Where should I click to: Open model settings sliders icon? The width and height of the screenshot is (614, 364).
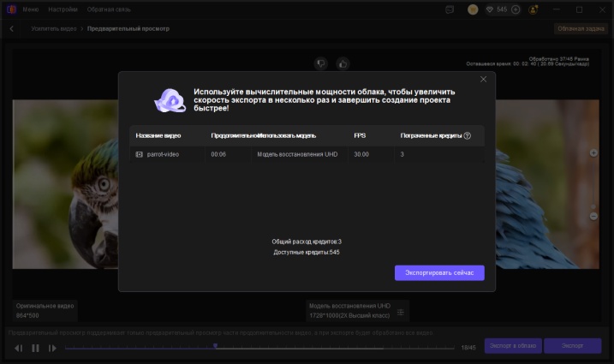click(401, 312)
